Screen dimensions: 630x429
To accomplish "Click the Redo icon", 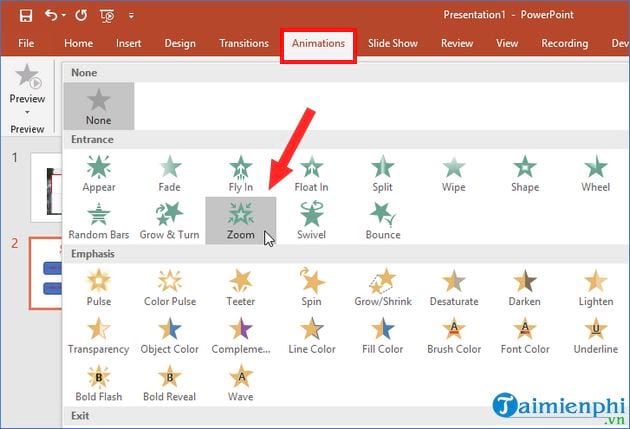I will click(x=81, y=15).
